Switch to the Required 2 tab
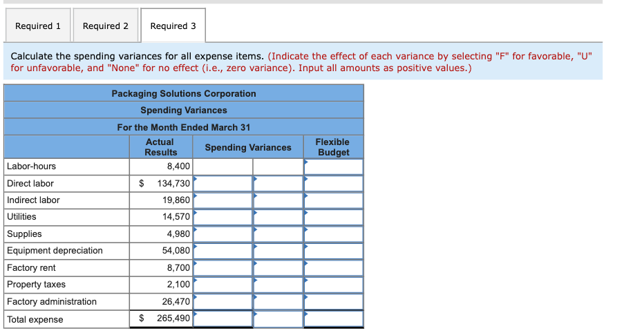Image resolution: width=644 pixels, height=333 pixels. tap(106, 26)
